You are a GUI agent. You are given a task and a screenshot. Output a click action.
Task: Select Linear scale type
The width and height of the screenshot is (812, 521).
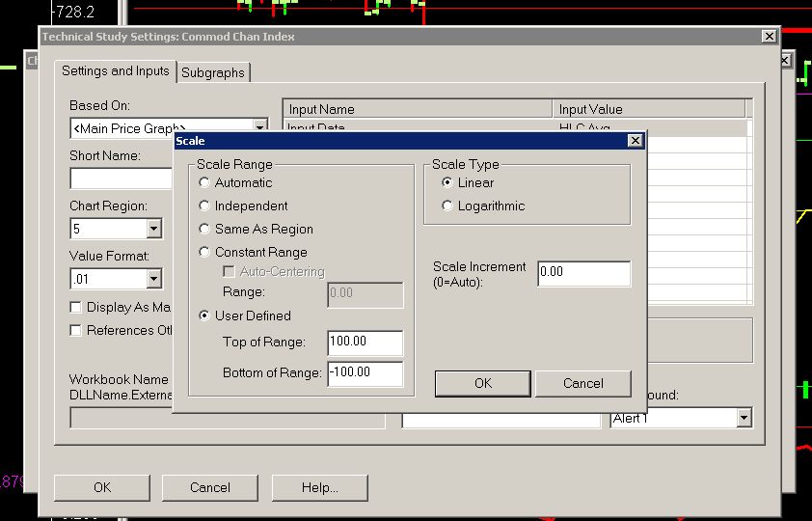click(447, 182)
